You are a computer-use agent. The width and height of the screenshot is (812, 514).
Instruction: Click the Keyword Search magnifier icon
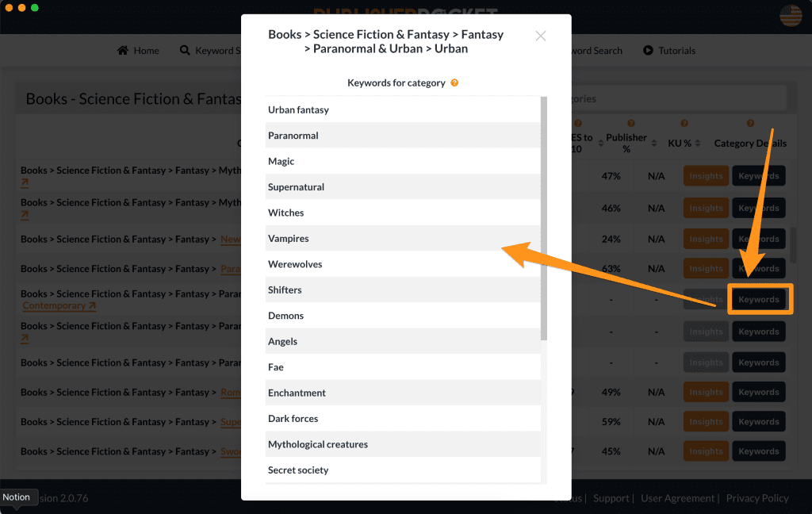(185, 51)
